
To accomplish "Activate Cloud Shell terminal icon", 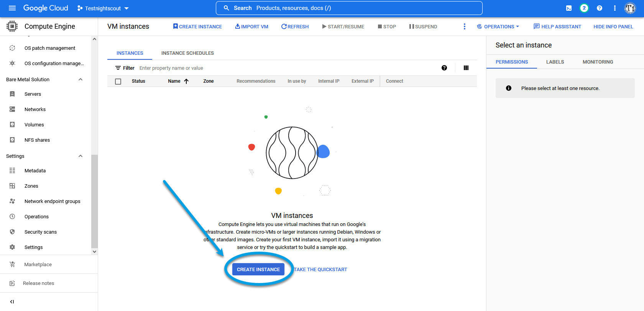I will point(569,8).
